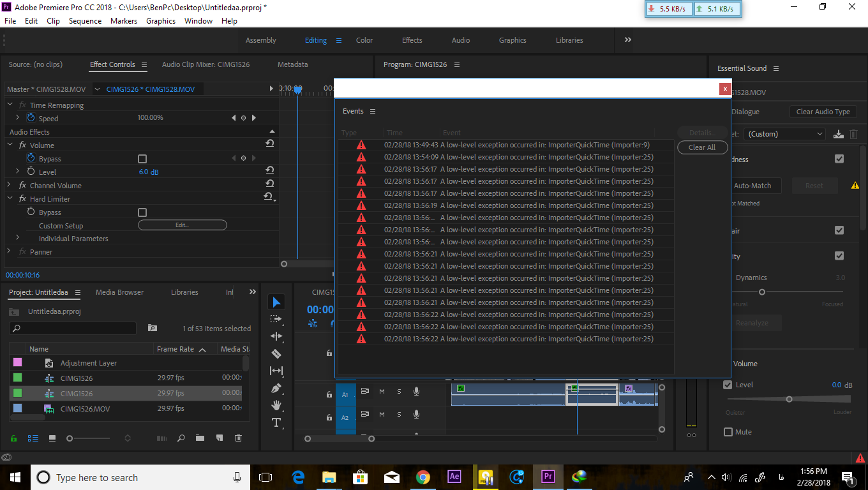Expand the Channel Volume effect
Viewport: 868px width, 490px height.
pos(10,185)
